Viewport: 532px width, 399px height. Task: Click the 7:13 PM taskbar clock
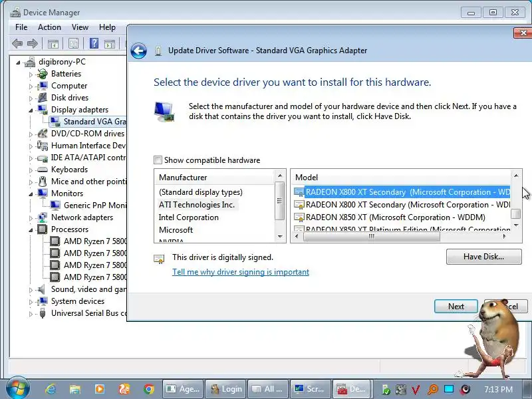point(498,389)
